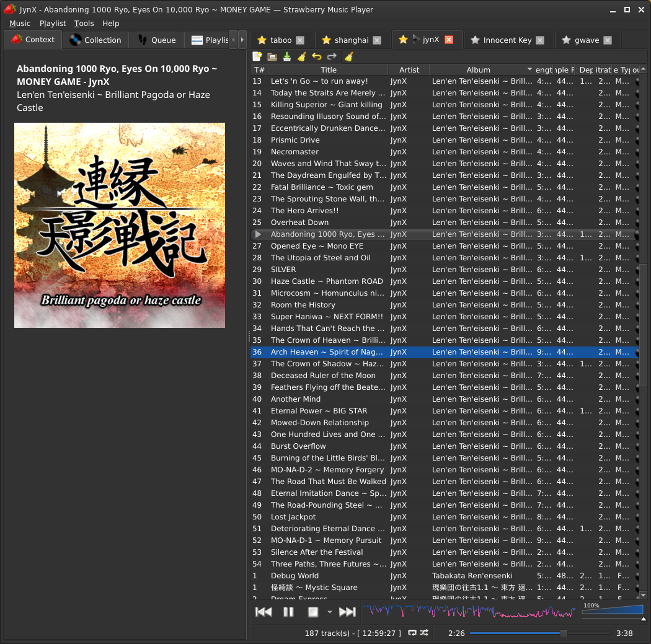This screenshot has width=651, height=644.
Task: Click the Strawberry icon in title bar
Action: point(9,9)
